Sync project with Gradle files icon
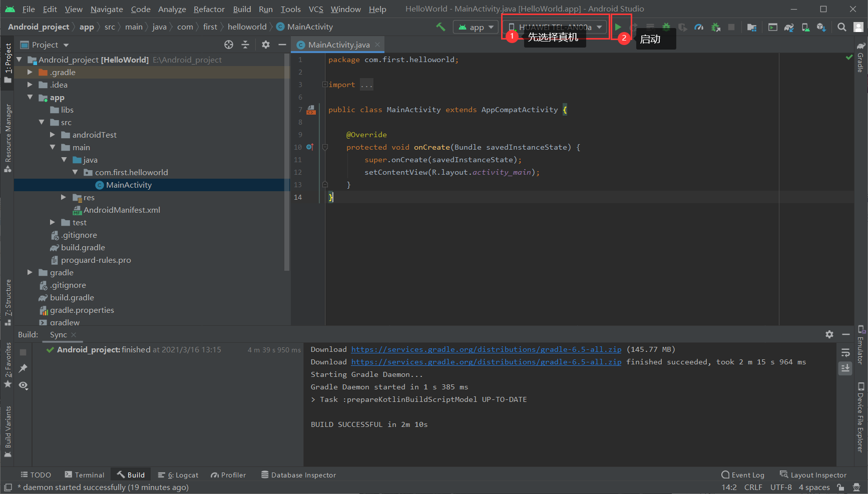The height and width of the screenshot is (494, 868). pyautogui.click(x=789, y=27)
